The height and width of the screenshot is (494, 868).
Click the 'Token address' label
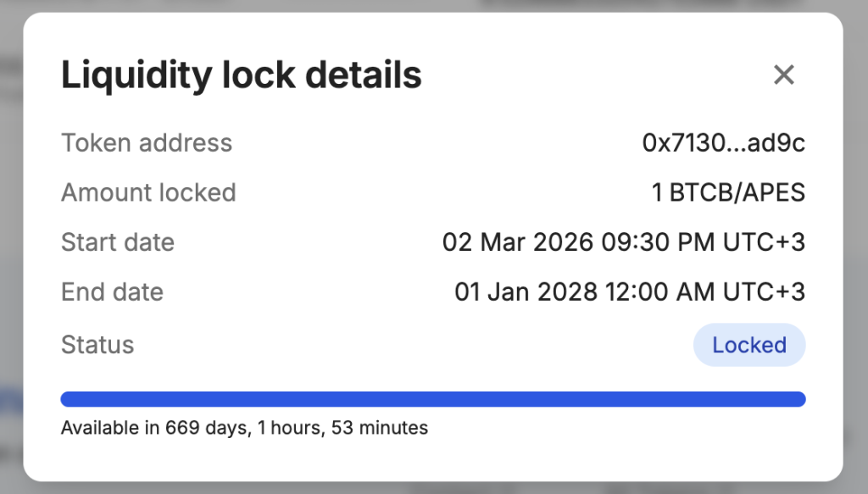147,143
